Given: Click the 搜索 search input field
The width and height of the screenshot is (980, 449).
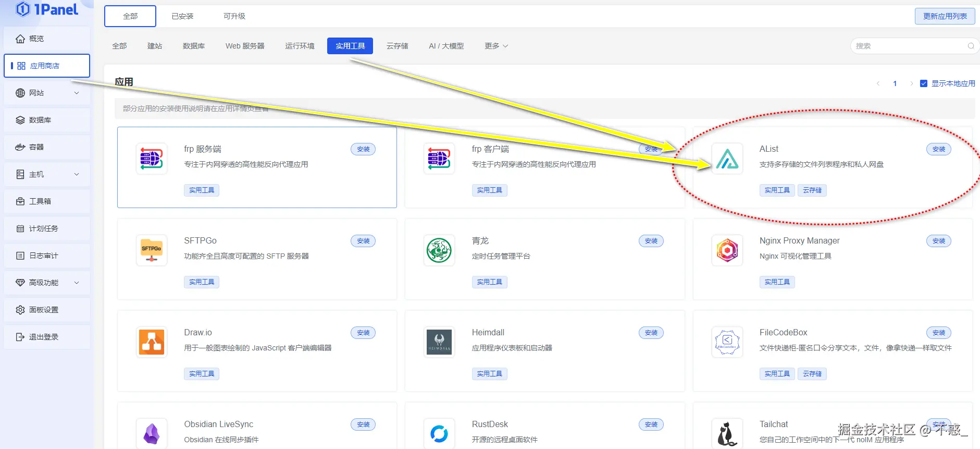Looking at the screenshot, I should [915, 46].
